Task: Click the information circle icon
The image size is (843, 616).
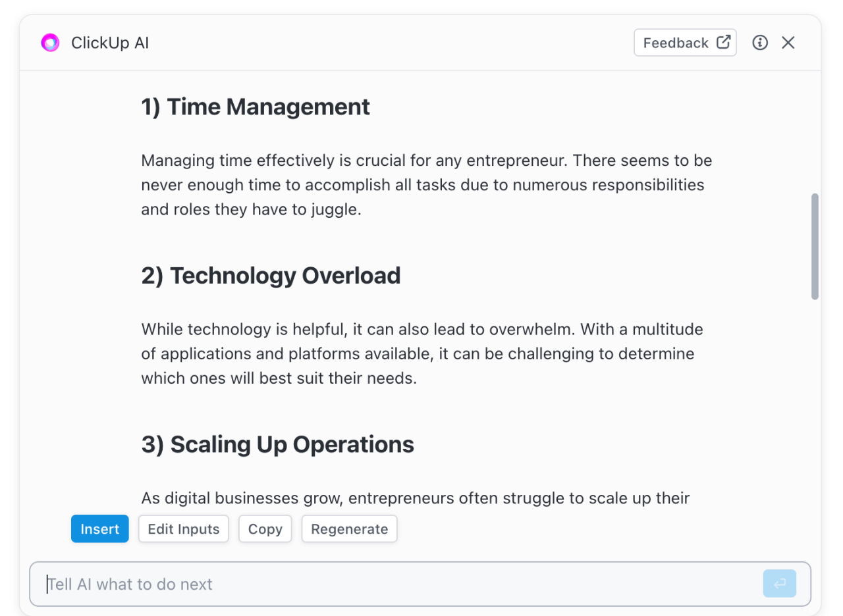Action: tap(760, 43)
